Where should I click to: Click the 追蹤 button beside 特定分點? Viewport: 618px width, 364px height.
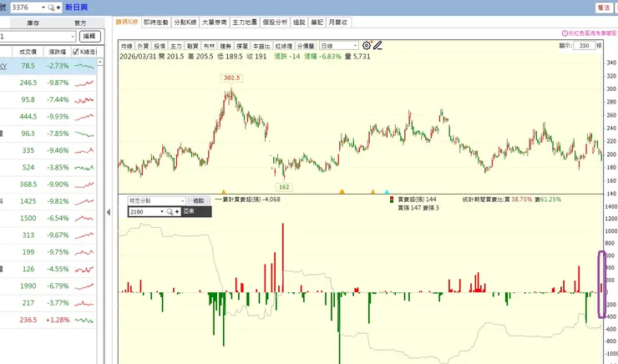[199, 201]
